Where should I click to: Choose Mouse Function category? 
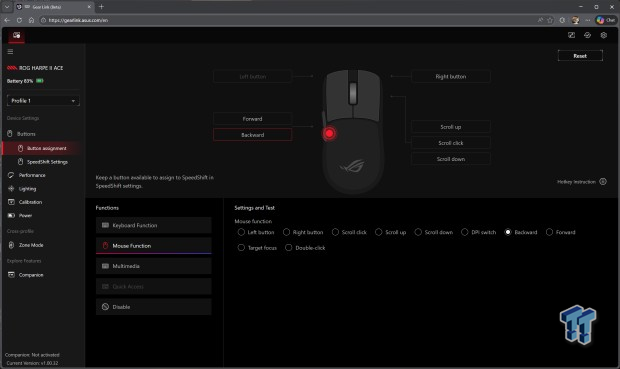153,246
